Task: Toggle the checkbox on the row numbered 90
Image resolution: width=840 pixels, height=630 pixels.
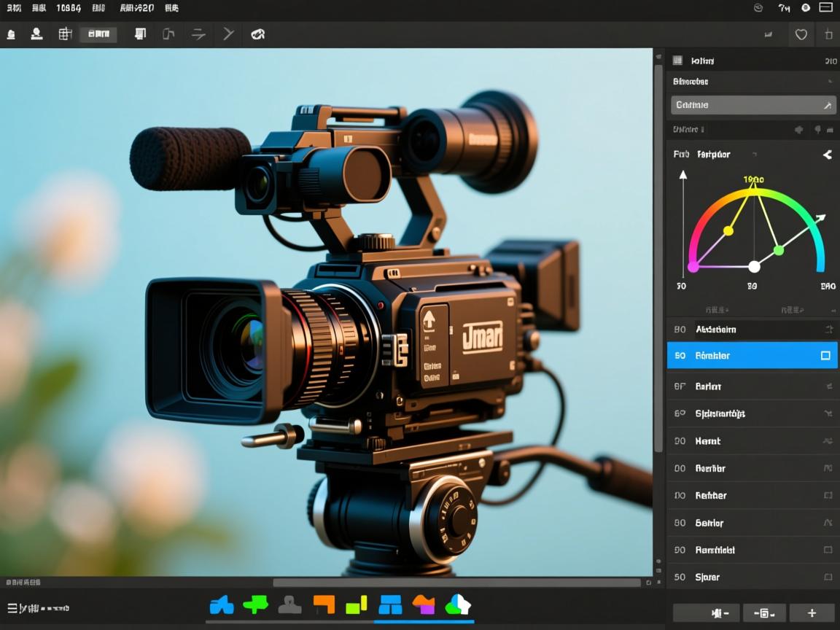Action: point(828,551)
